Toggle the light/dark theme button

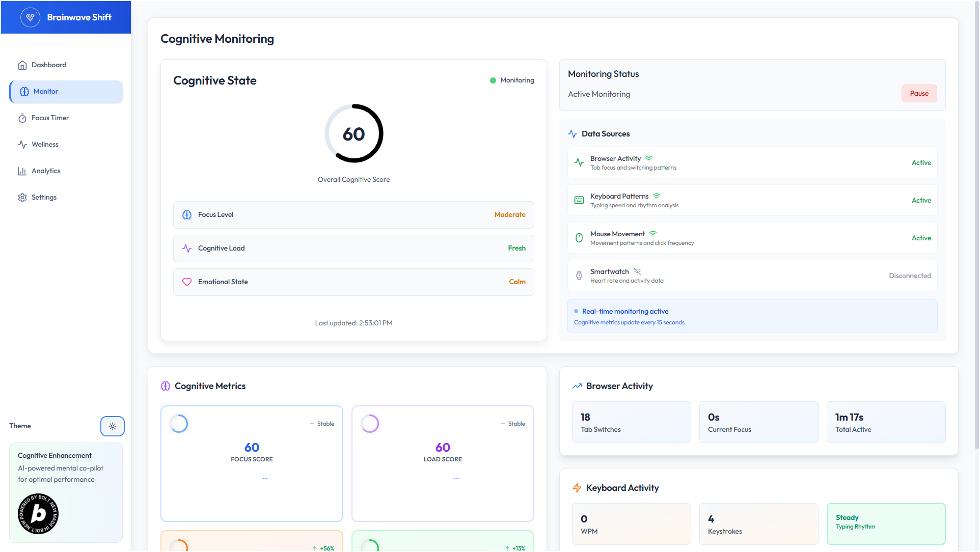(x=112, y=426)
